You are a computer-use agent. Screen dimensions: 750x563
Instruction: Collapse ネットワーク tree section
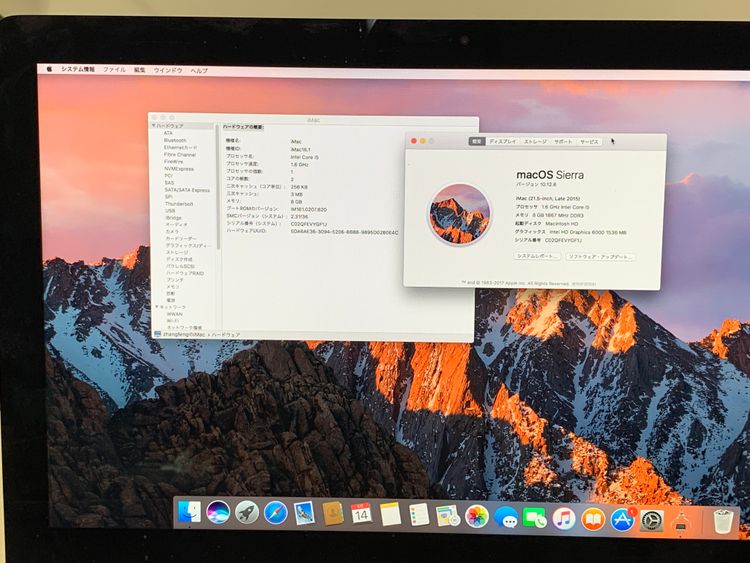(157, 307)
